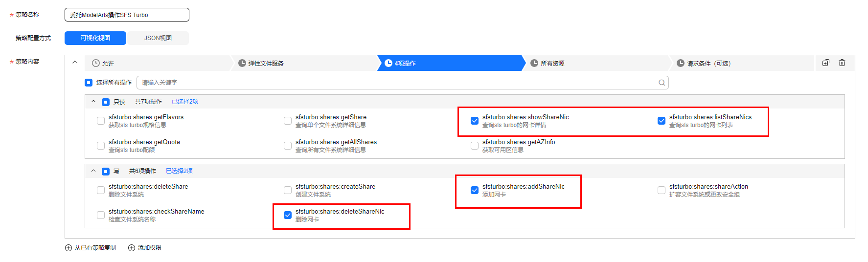This screenshot has height=262, width=868.
Task: Click the 策略配置方式 label
Action: coord(33,38)
